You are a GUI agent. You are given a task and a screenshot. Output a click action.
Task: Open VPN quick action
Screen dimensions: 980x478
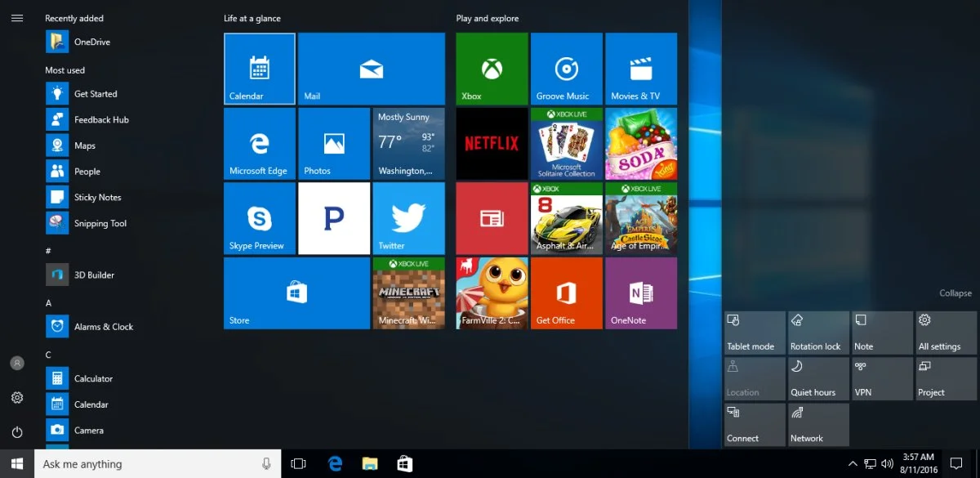point(882,378)
